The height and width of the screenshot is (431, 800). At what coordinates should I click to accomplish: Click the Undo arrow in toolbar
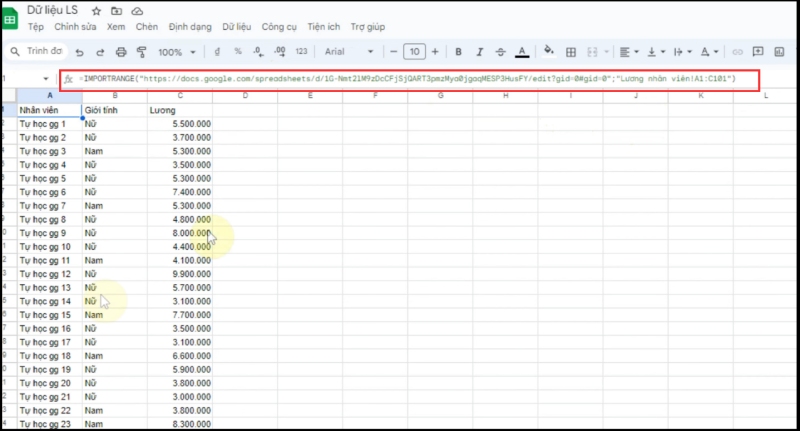76,51
